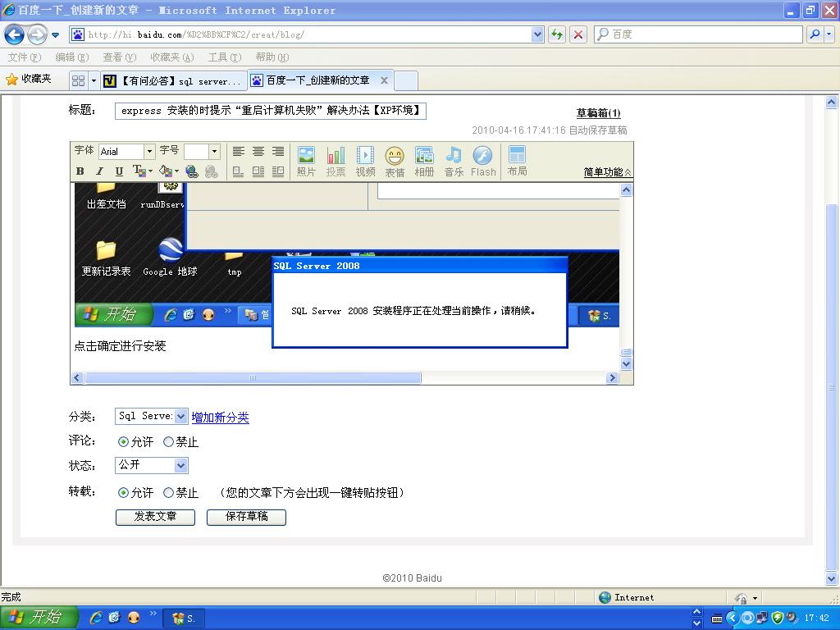
Task: Open the 布局 layout tool
Action: coord(517,161)
